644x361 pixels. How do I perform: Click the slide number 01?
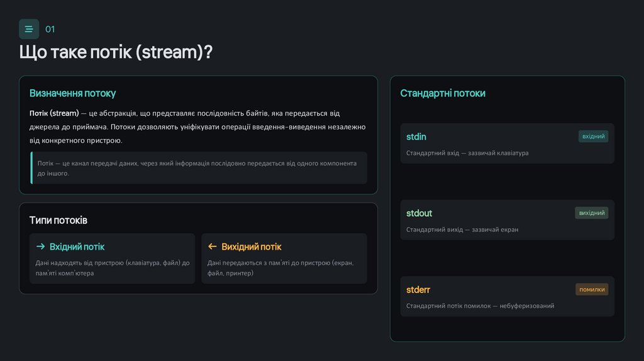(x=50, y=29)
